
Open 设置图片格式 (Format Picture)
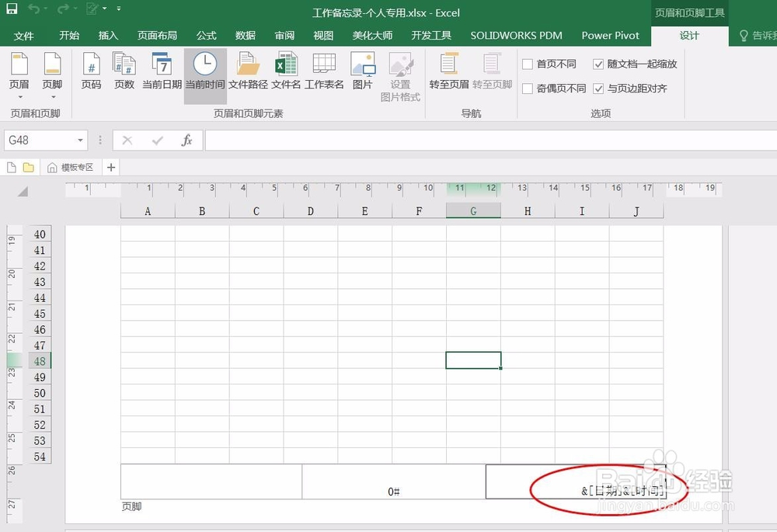point(401,74)
